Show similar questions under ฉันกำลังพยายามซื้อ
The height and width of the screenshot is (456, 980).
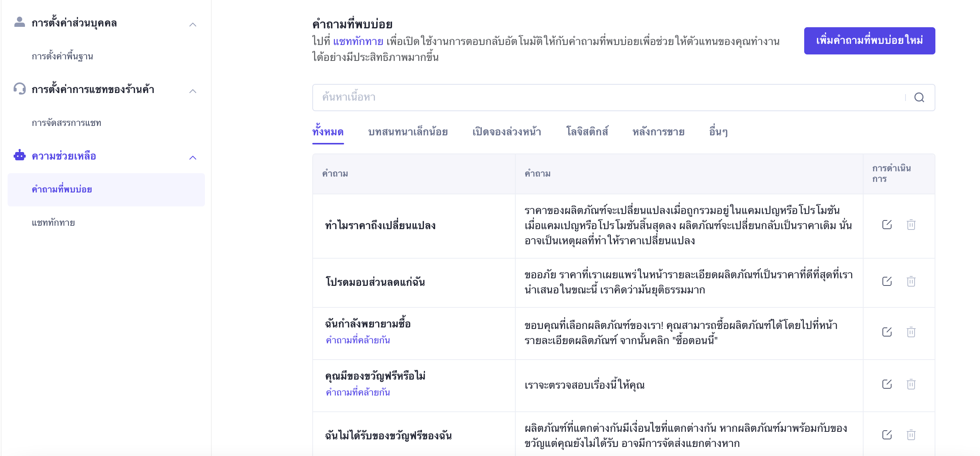coord(358,340)
